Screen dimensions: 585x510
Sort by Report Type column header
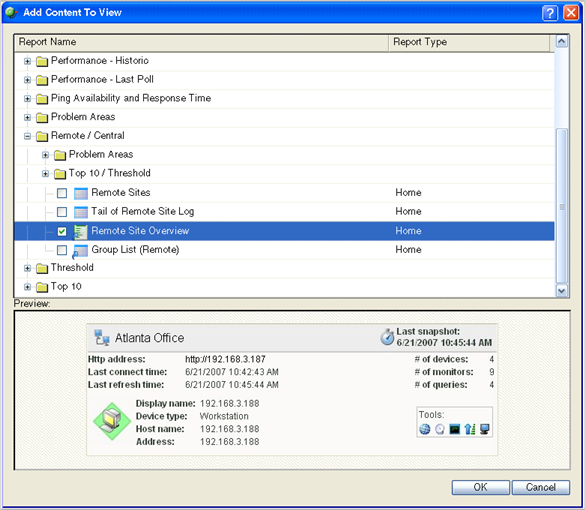pyautogui.click(x=469, y=42)
